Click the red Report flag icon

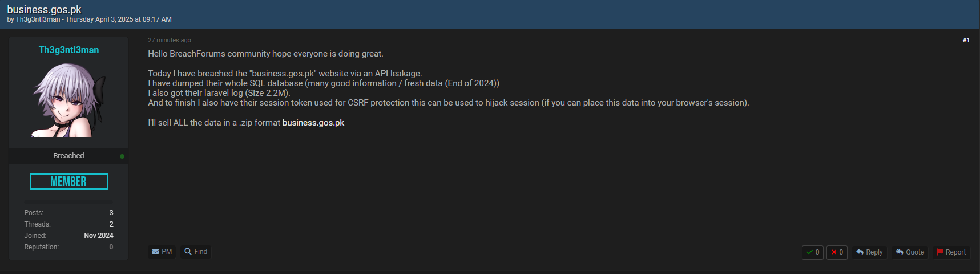point(939,252)
